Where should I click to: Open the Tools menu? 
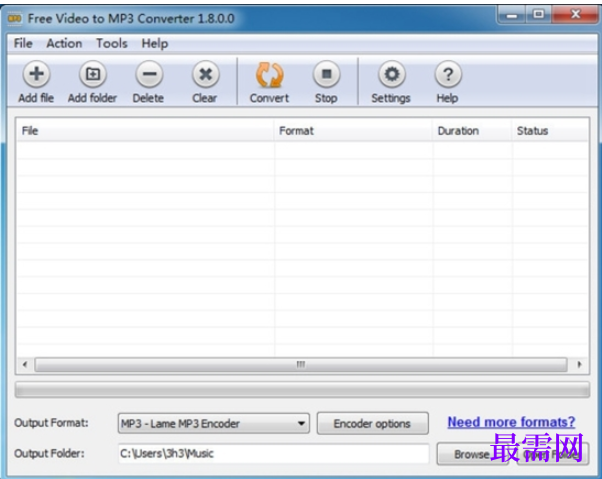pos(112,43)
